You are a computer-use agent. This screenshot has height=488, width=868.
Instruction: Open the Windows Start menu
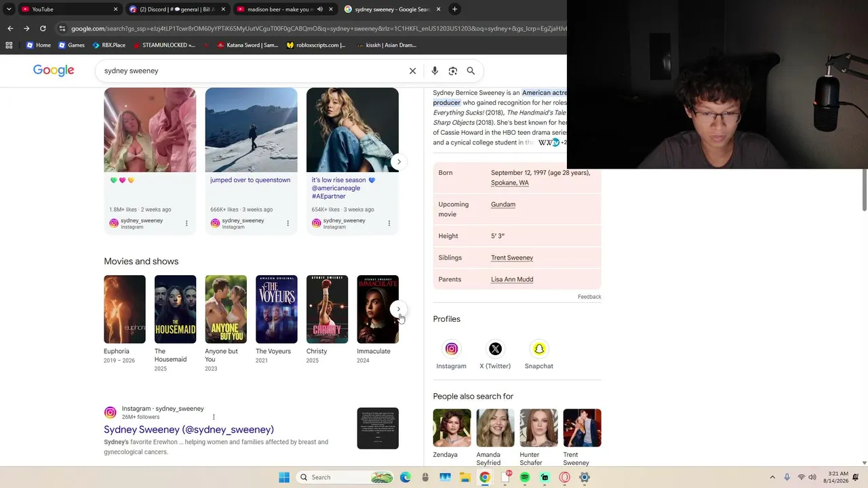(284, 477)
